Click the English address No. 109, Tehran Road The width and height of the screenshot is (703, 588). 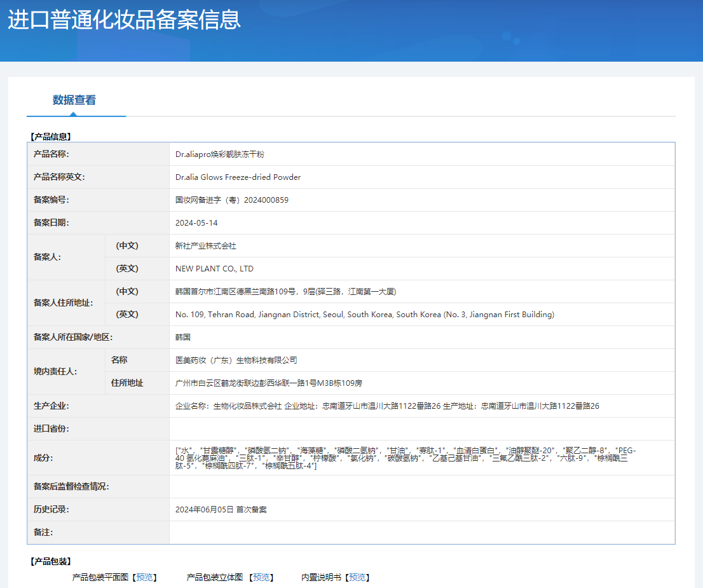tap(364, 315)
